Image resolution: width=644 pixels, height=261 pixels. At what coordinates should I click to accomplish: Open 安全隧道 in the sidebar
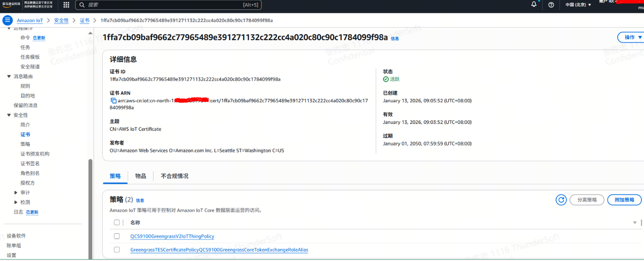coord(30,67)
